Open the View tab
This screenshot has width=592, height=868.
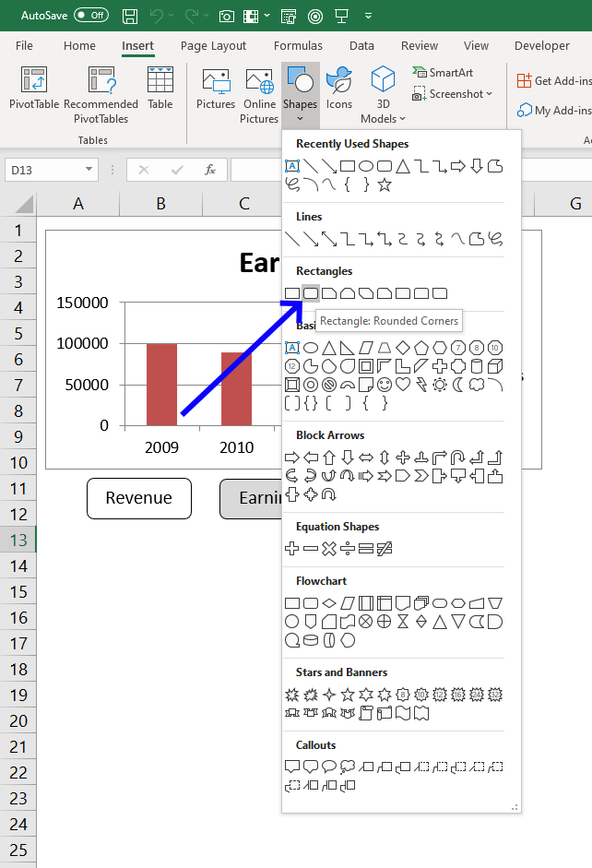[476, 46]
